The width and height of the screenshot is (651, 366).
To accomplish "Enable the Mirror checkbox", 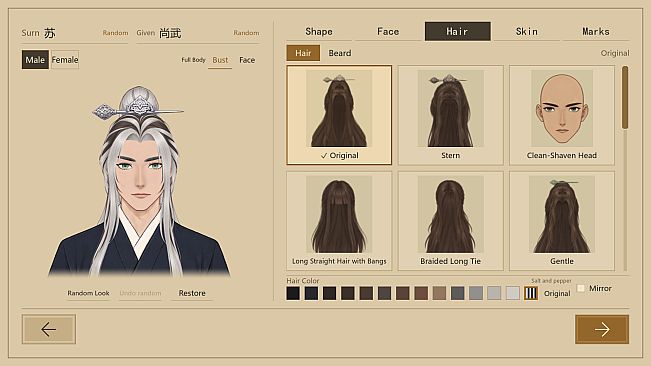I will [x=581, y=288].
